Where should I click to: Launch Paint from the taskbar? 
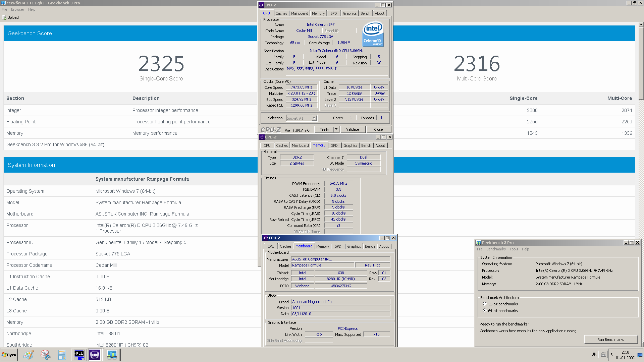pos(29,355)
